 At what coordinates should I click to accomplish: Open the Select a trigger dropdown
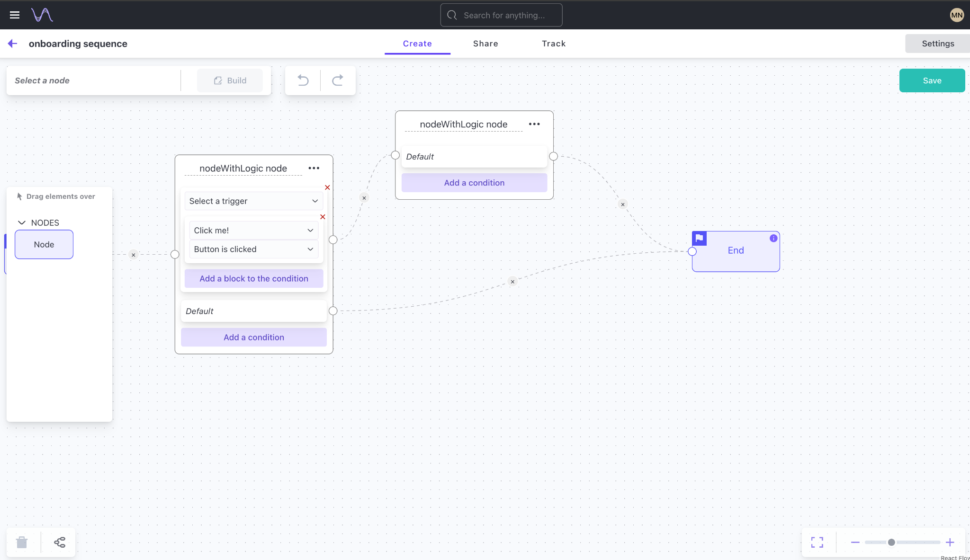[253, 201]
